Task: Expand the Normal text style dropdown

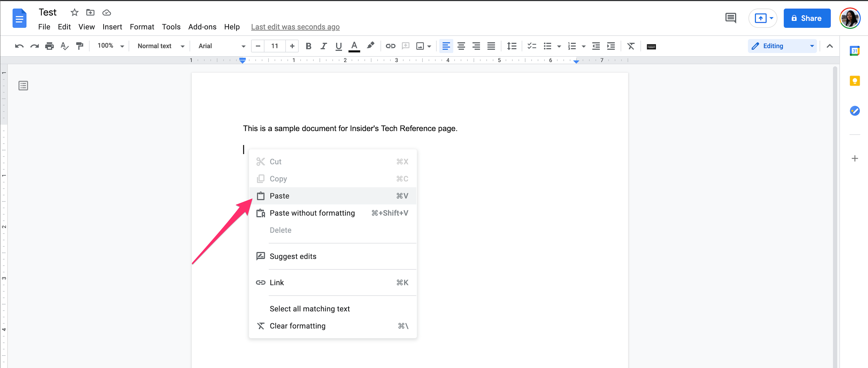Action: coord(158,46)
